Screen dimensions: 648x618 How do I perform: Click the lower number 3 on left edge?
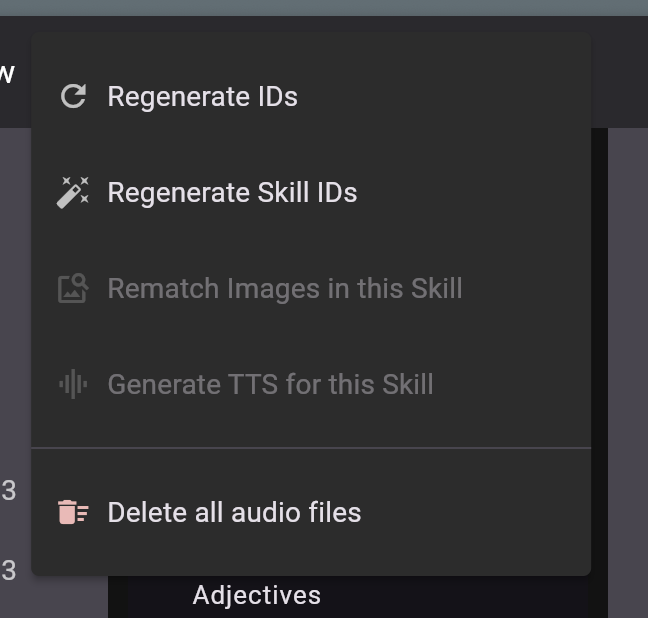point(9,571)
